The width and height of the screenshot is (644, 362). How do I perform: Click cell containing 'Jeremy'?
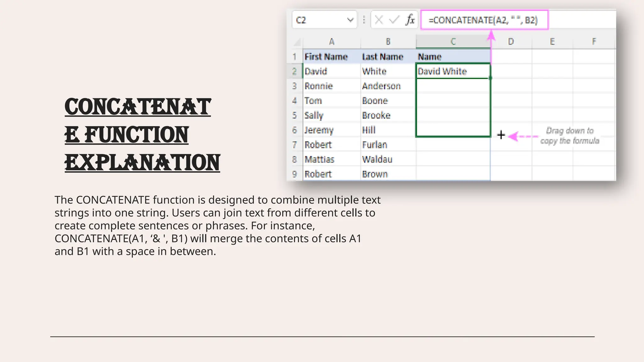[332, 130]
